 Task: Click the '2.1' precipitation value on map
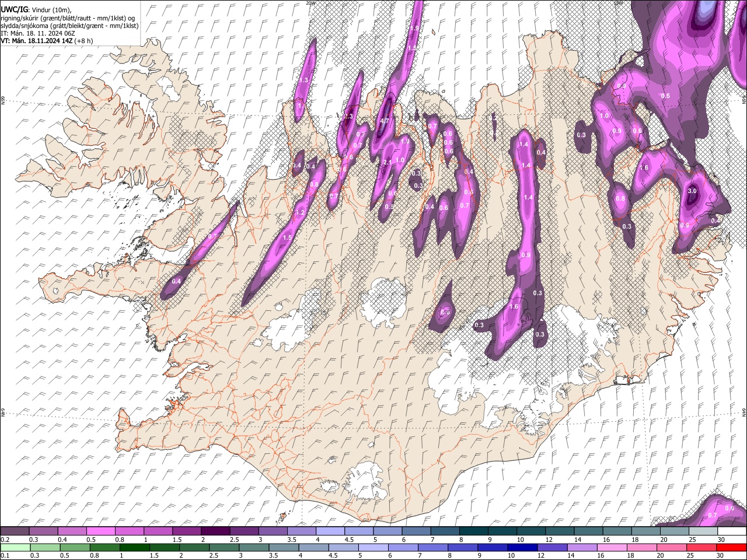point(387,162)
